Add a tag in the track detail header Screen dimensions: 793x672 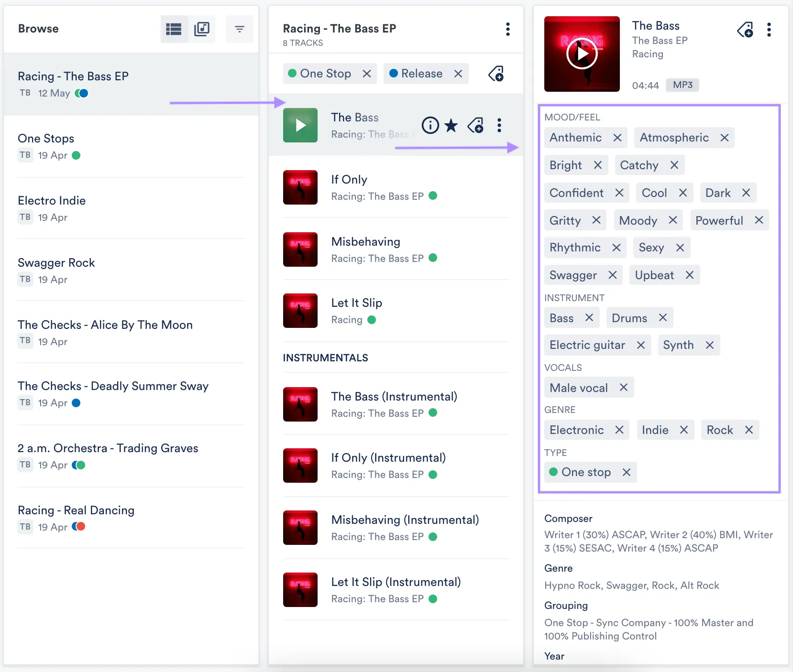pos(746,30)
